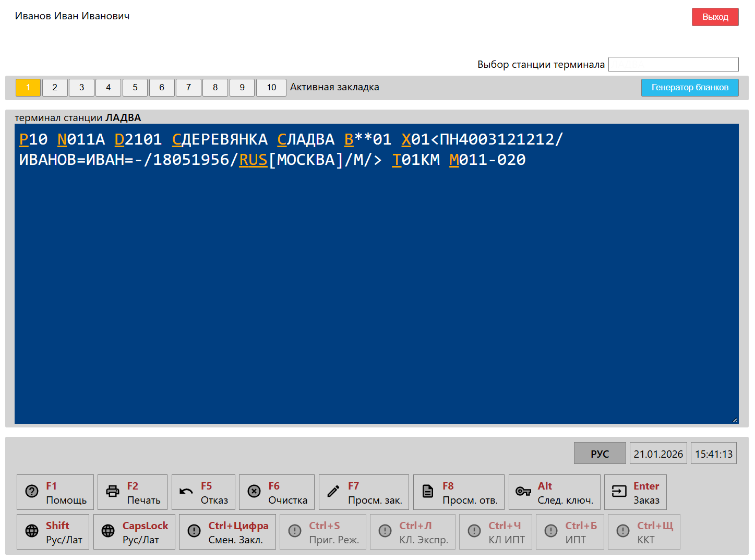Click the F2 Печать printer icon

click(113, 492)
